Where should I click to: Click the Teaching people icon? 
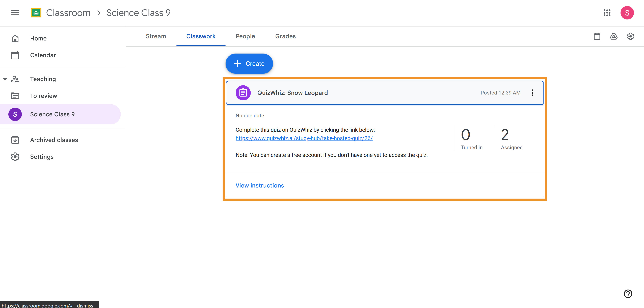15,79
